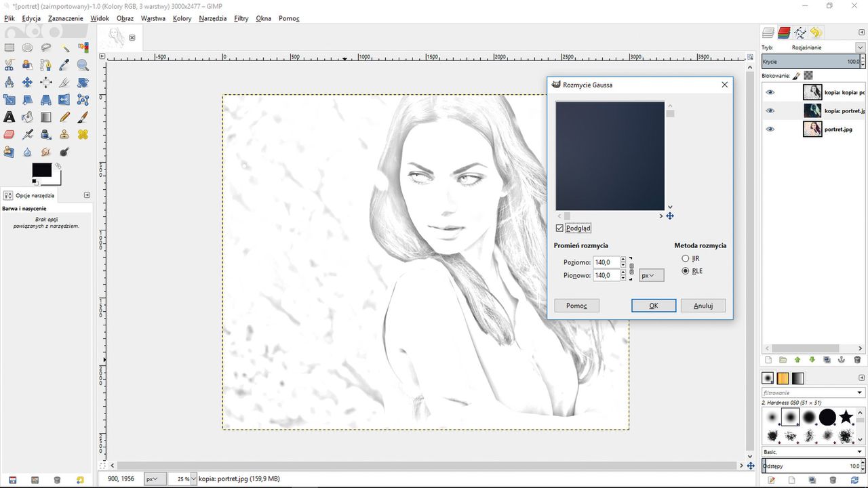This screenshot has width=868, height=488.
Task: Open the Tryb layer mode dropdown
Action: (860, 47)
